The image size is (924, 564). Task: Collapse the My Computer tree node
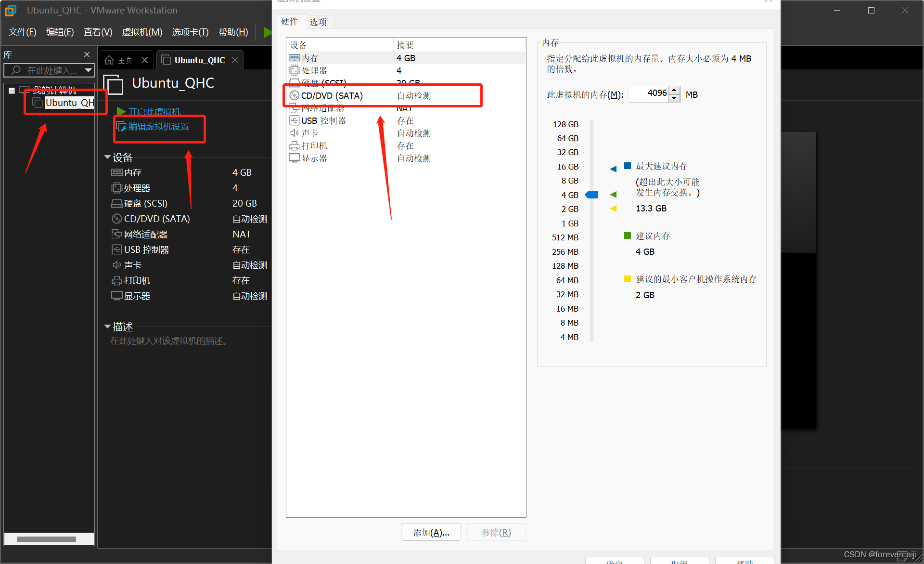pos(12,91)
